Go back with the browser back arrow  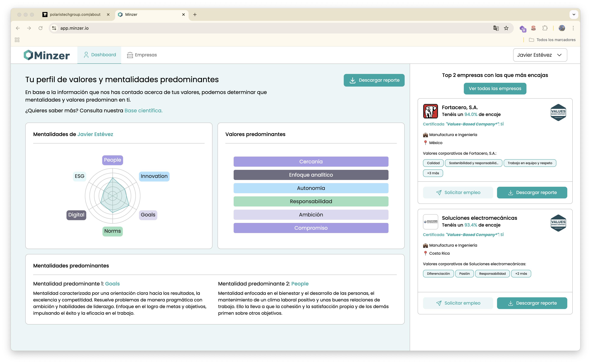pos(18,28)
